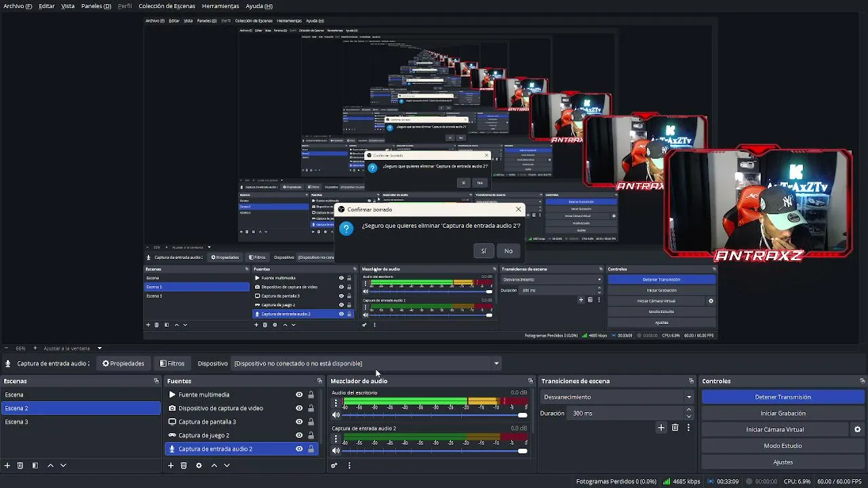The height and width of the screenshot is (488, 868).
Task: Lock the Captura de juego 2 source
Action: tap(311, 435)
